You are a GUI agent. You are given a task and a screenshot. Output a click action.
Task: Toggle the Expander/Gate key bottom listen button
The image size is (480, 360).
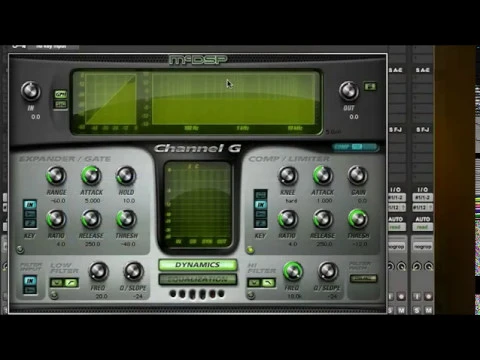point(30,223)
